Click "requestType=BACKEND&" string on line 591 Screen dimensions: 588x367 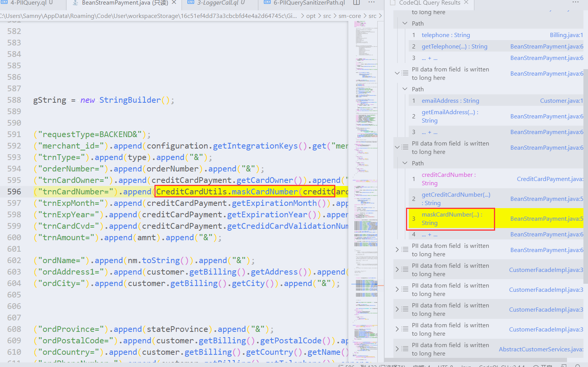pos(90,134)
